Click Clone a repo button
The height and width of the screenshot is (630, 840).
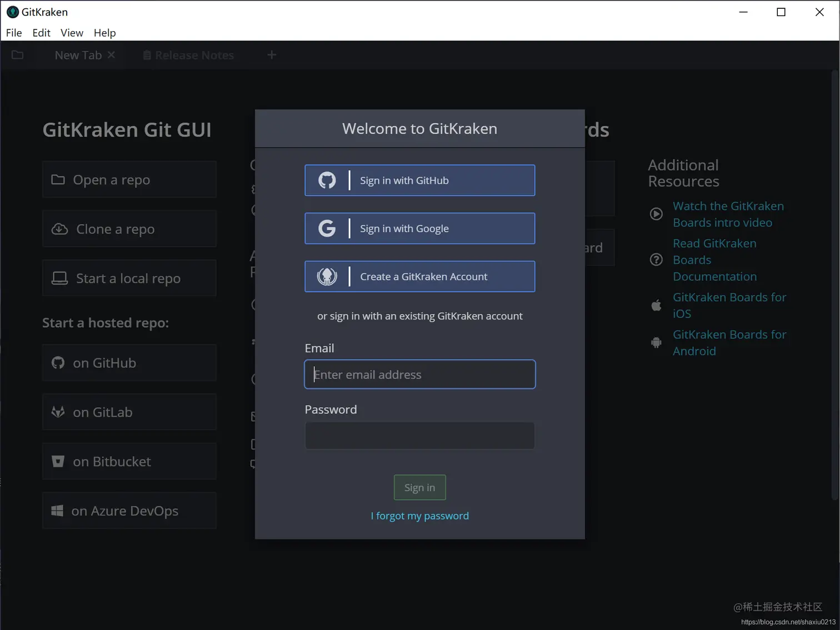click(129, 229)
